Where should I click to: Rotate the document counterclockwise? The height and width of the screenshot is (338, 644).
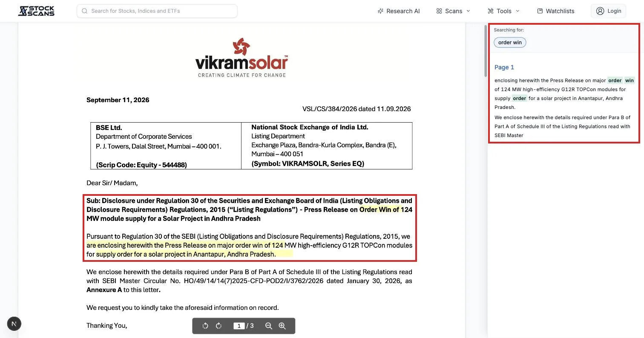click(x=205, y=326)
